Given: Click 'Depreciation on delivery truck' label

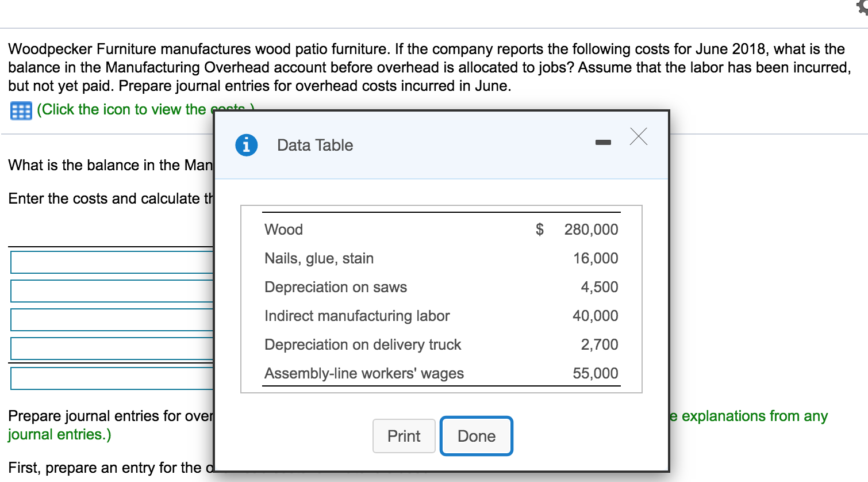Looking at the screenshot, I should 363,345.
